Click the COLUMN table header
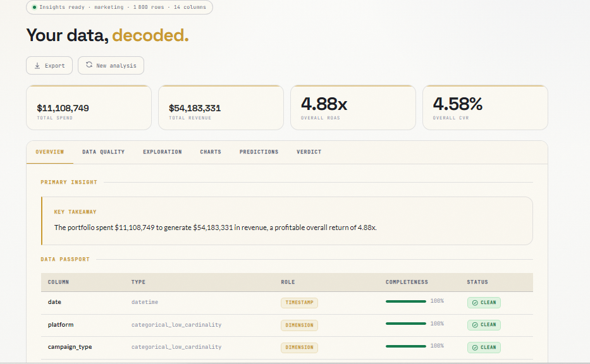The height and width of the screenshot is (364, 590). 58,282
